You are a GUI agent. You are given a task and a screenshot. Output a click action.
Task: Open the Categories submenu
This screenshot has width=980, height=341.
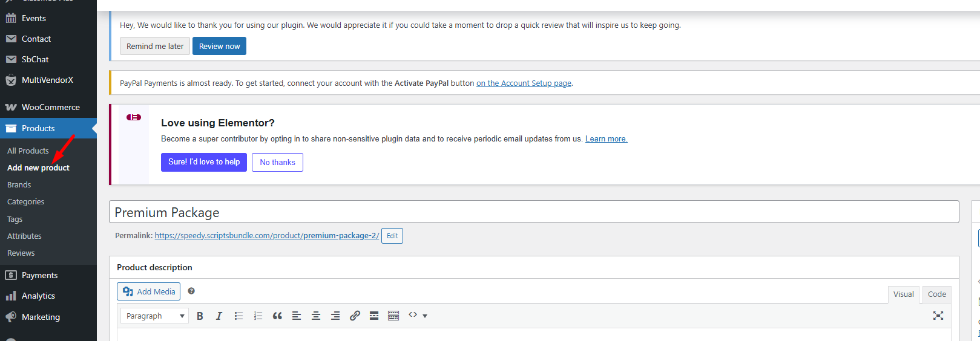click(25, 201)
